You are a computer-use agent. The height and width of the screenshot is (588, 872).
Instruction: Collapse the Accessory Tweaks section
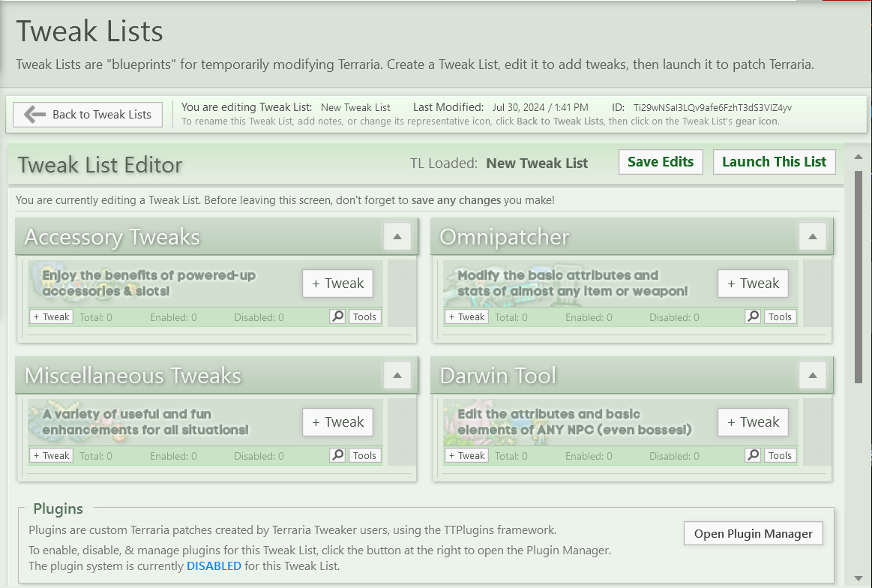pos(397,237)
